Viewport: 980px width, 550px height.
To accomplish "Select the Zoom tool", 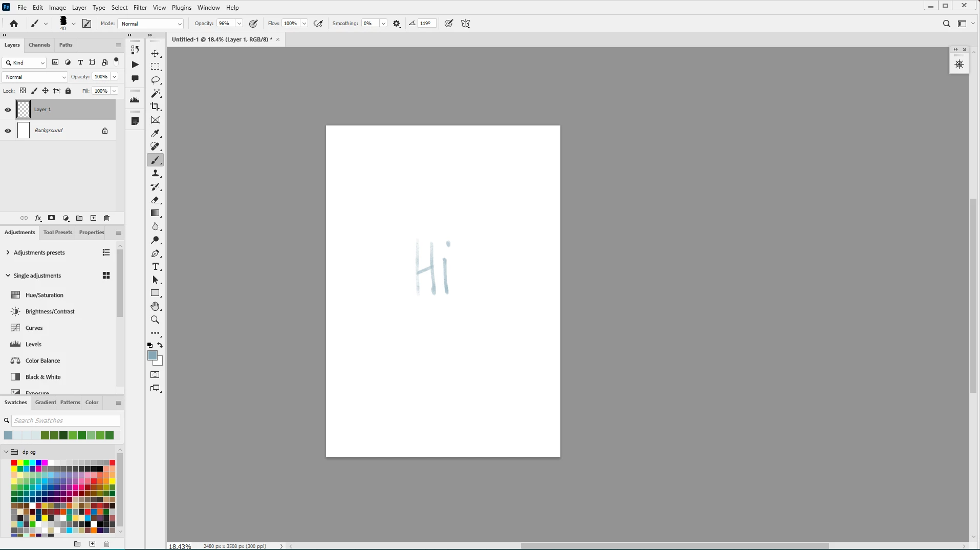I will (x=155, y=320).
